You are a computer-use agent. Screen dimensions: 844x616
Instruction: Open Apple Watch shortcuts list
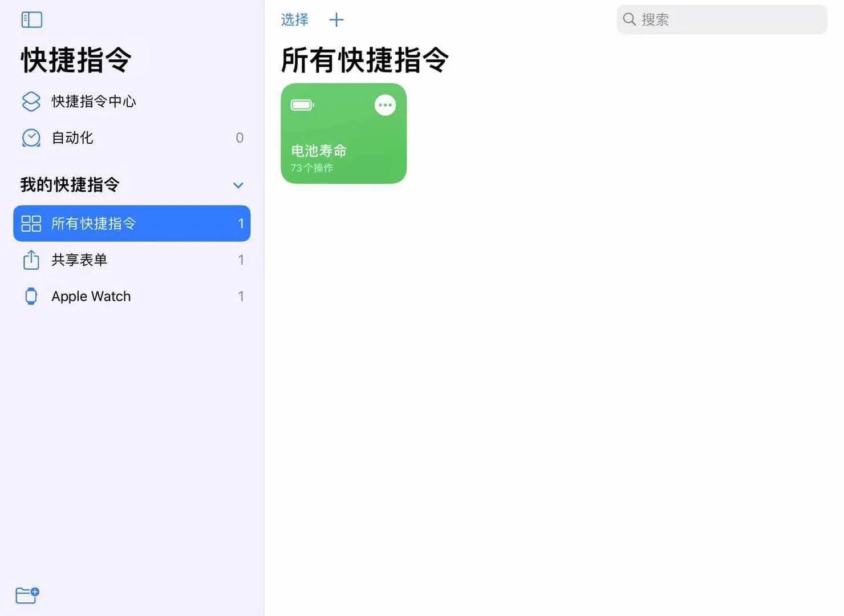click(x=132, y=297)
